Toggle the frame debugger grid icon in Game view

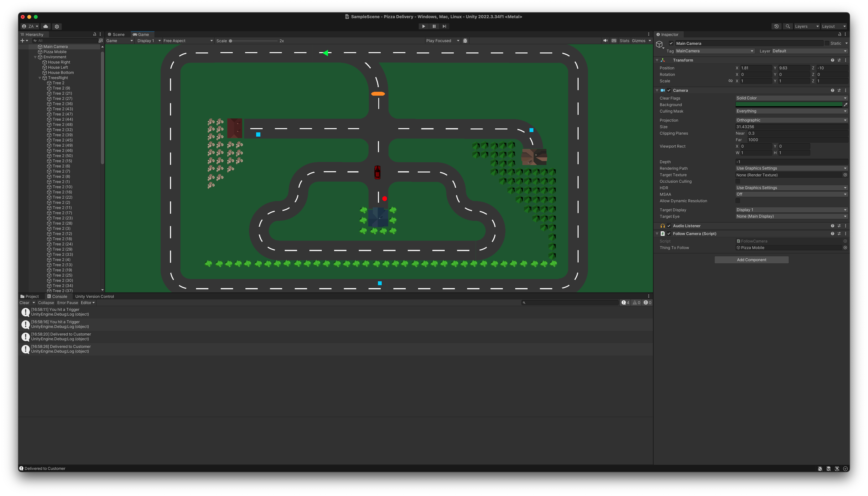614,41
